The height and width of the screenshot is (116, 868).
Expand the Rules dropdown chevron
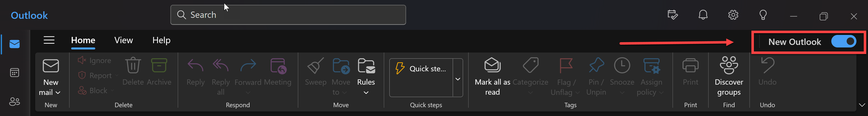[x=366, y=92]
